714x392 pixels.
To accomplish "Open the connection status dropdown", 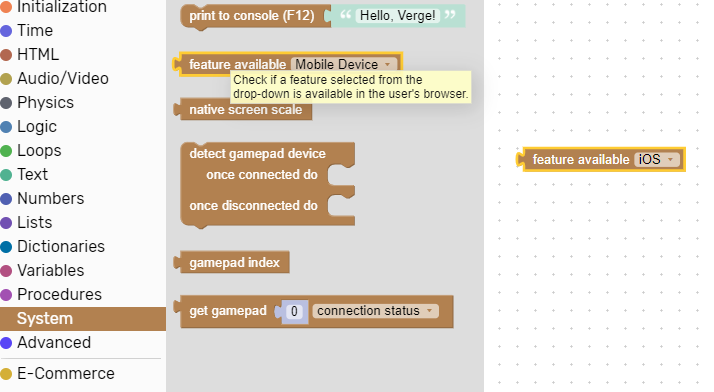I will tap(375, 311).
